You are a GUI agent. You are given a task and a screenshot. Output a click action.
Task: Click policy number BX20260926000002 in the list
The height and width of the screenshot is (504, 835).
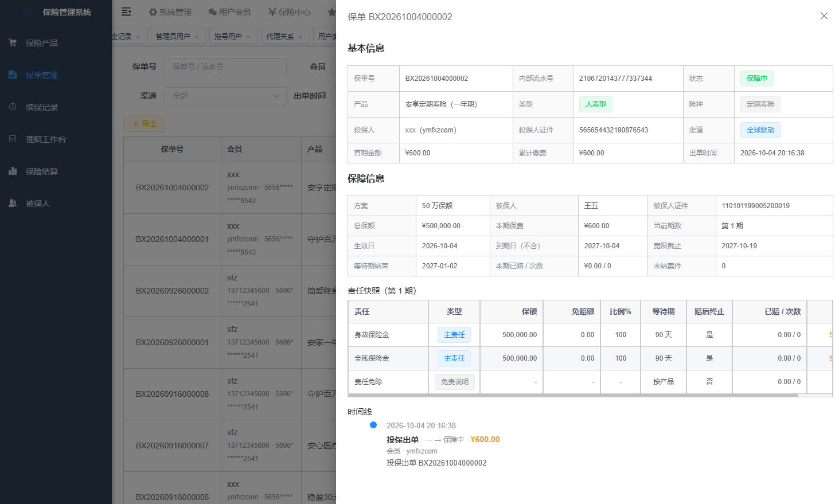coord(172,291)
